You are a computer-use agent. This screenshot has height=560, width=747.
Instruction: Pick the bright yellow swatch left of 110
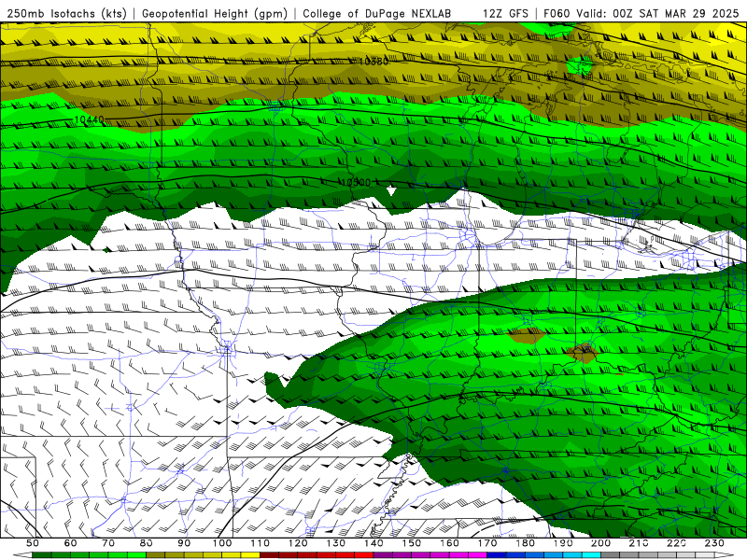coord(250,555)
